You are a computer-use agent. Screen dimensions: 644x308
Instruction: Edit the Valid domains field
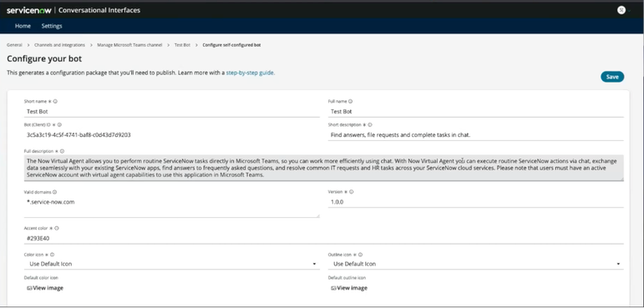pos(172,207)
